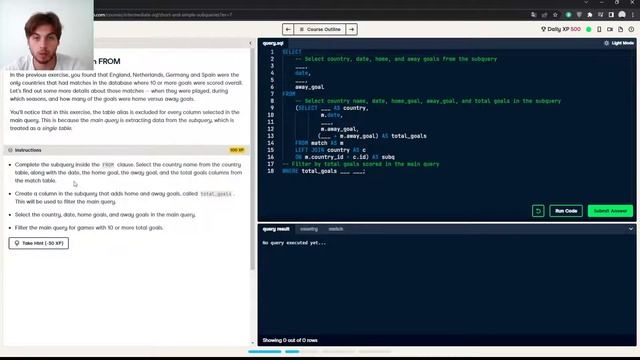Click the circular info icon in header

click(631, 29)
